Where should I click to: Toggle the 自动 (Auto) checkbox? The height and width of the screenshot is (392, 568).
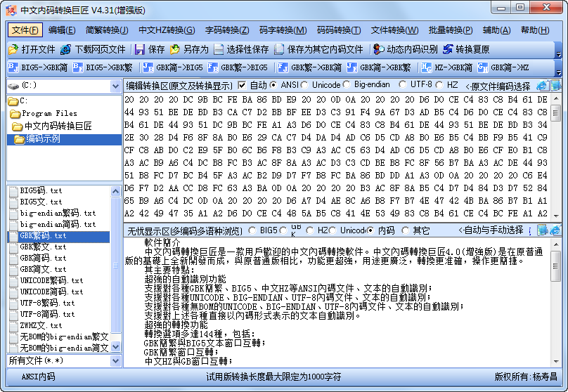(242, 86)
